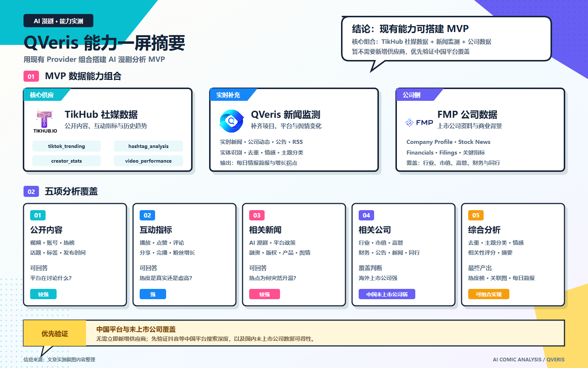
Task: Click the title QVeris 能力一屏摘要
Action: click(x=104, y=43)
